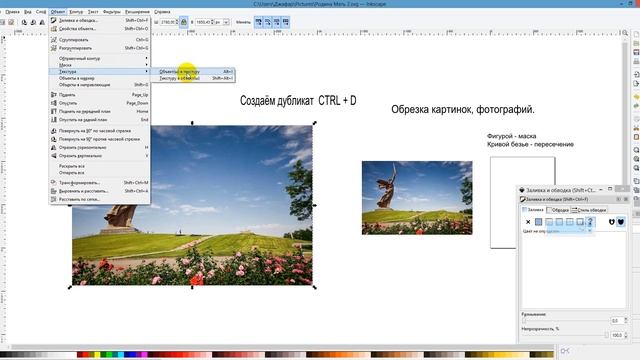
Task: Select the linear gradient fill icon
Action: [549, 222]
